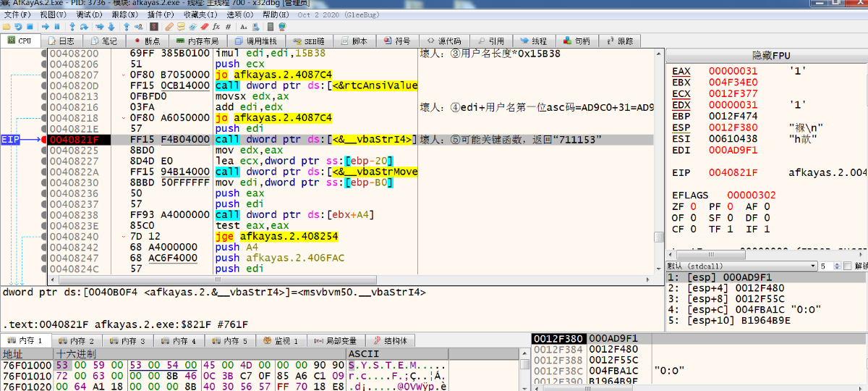The image size is (868, 391).
Task: Toggle the 解锁 checkbox next to argument count
Action: point(848,266)
